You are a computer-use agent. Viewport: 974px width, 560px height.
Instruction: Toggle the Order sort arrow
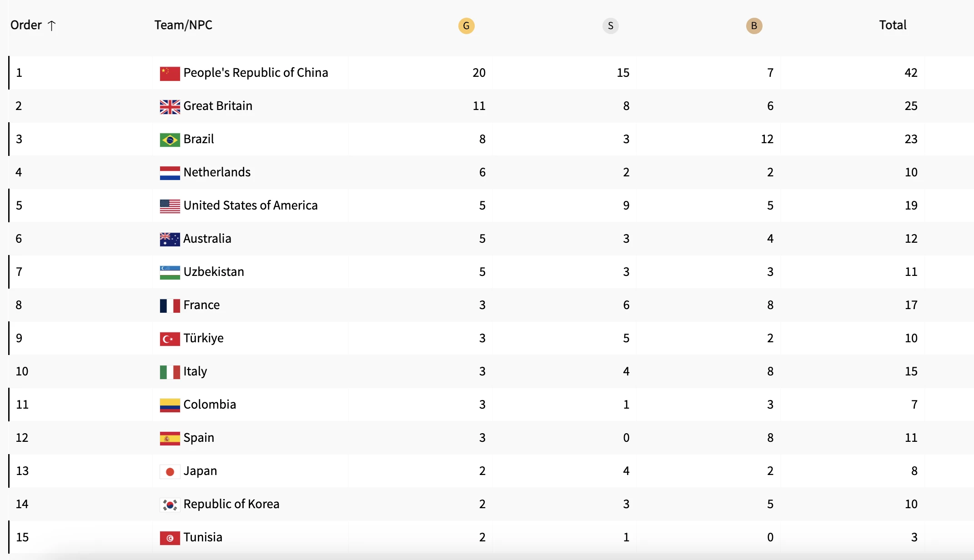click(x=52, y=25)
